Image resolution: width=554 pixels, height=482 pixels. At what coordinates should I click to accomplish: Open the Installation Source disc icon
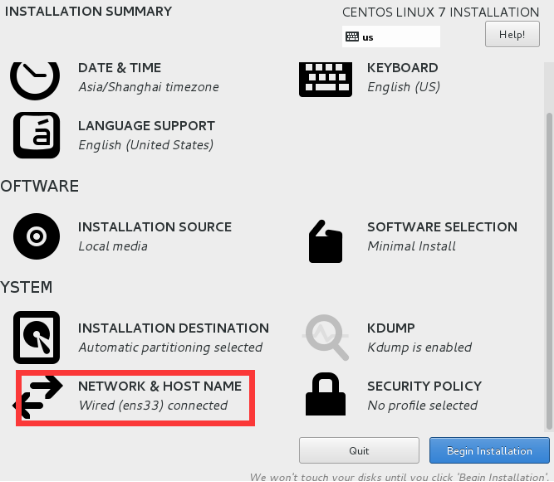pos(36,236)
